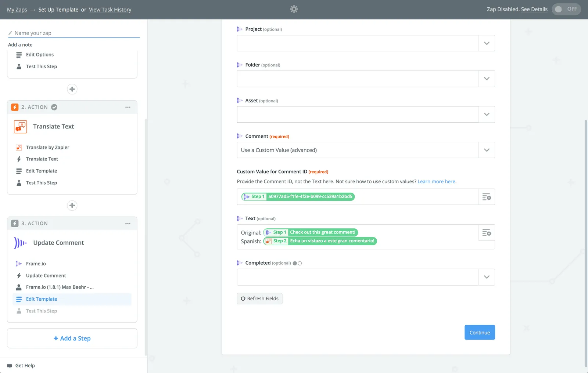This screenshot has height=373, width=588.
Task: Click the orange step 2 action bolt icon
Action: coord(15,107)
